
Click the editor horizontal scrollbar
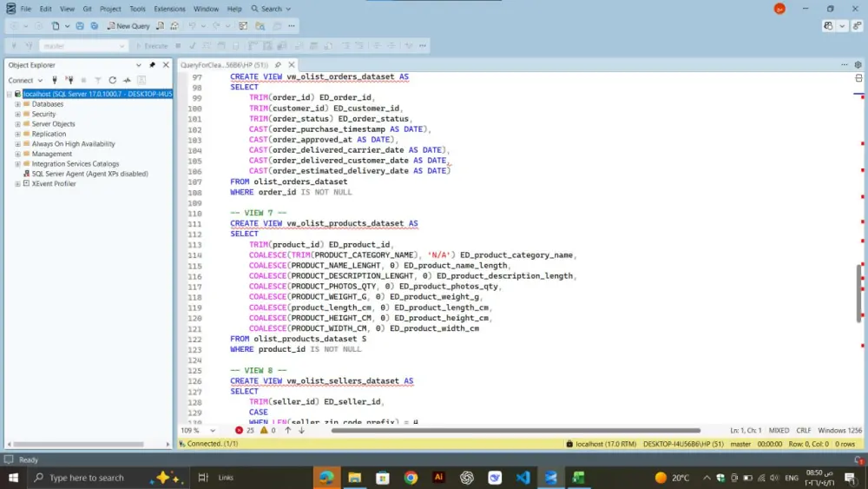click(x=516, y=430)
